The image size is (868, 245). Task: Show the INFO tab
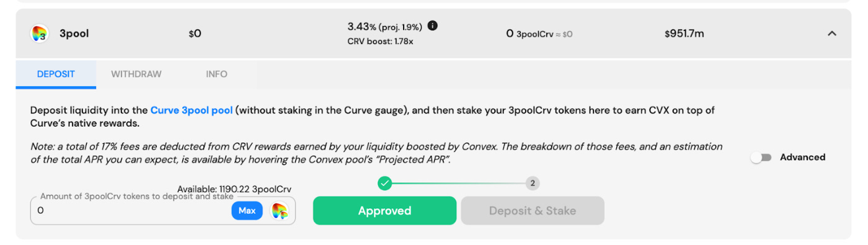click(216, 74)
